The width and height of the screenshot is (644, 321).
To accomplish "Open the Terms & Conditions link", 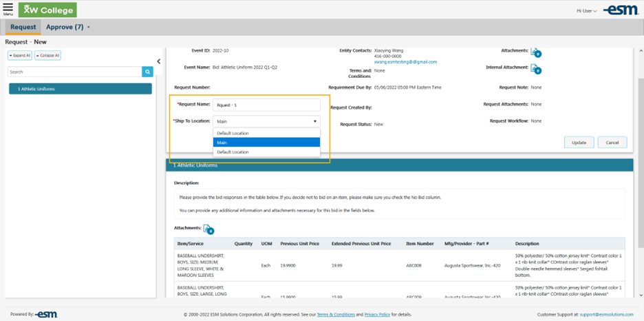I will [x=336, y=314].
